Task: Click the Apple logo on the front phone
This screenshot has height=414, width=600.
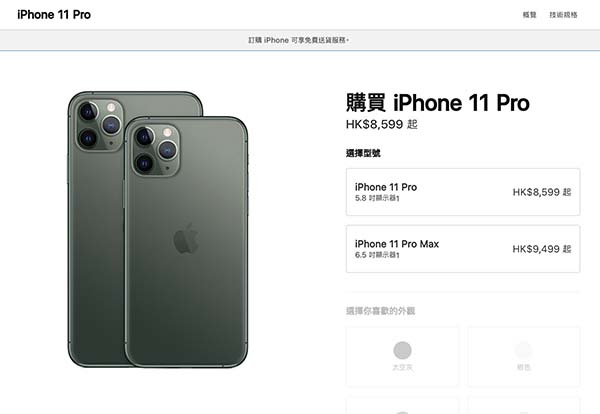Action: [x=186, y=238]
